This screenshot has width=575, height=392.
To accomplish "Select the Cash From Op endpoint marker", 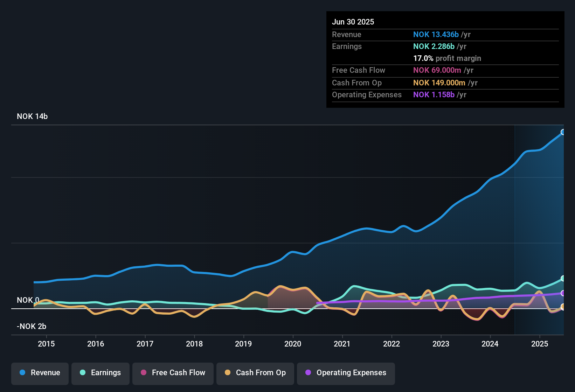I will click(563, 307).
